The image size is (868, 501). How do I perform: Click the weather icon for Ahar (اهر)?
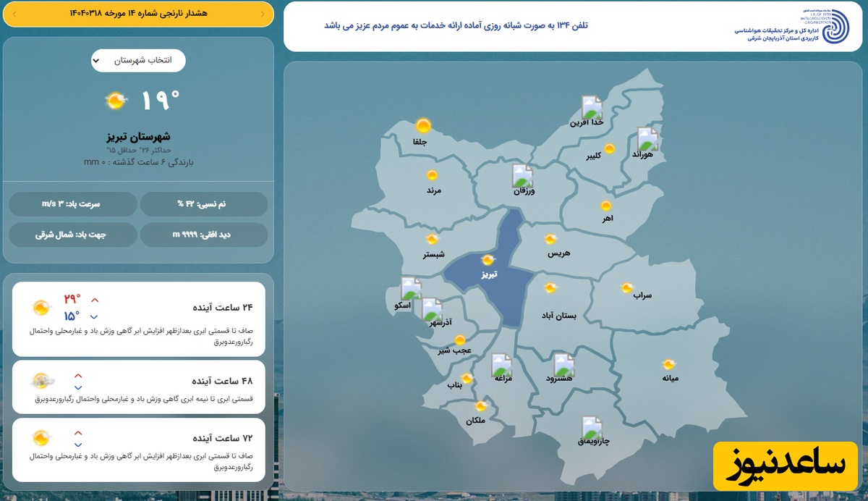click(x=605, y=206)
